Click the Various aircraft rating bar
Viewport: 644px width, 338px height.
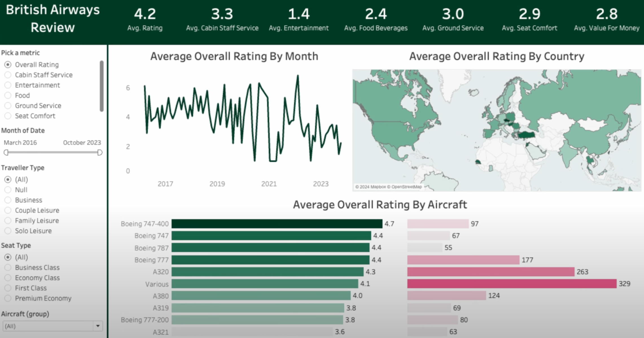[x=265, y=284]
